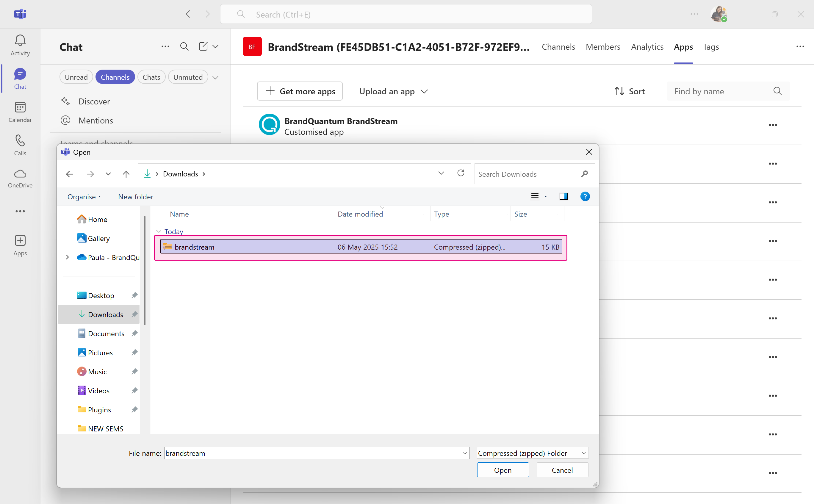Image resolution: width=814 pixels, height=504 pixels.
Task: Open Activity in Teams sidebar
Action: (20, 45)
